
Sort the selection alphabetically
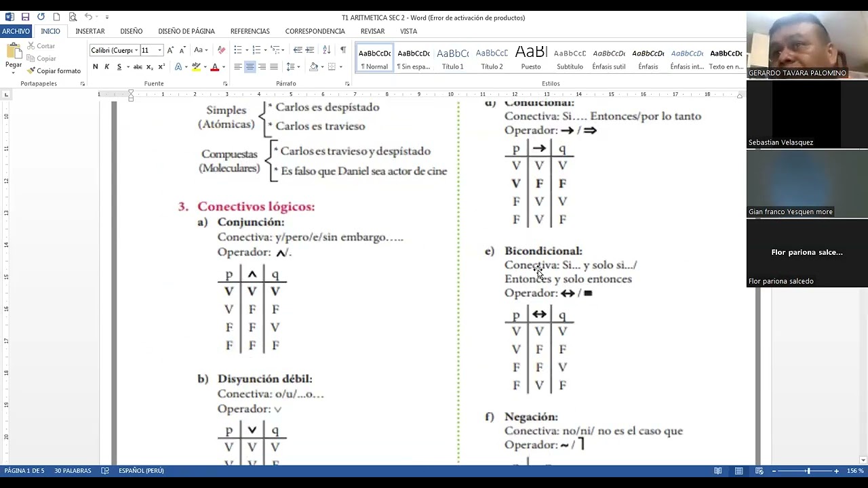(326, 50)
